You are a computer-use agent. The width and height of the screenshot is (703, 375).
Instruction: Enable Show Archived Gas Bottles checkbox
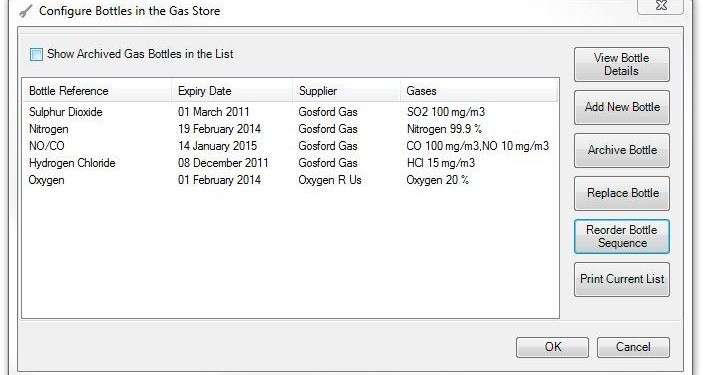[x=36, y=54]
